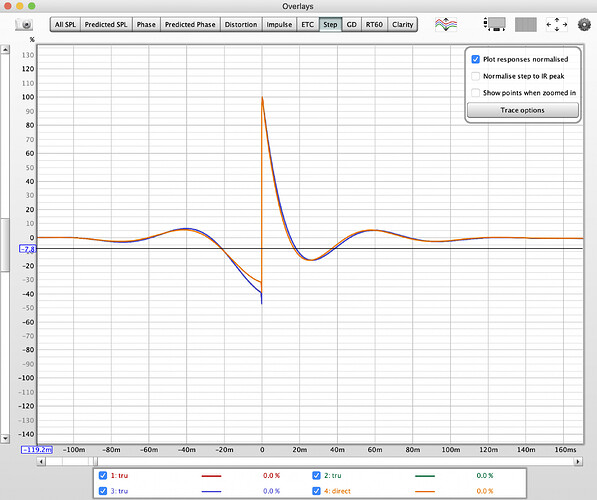Click the fit-to-data arrows icon
The image size is (597, 500).
click(557, 24)
